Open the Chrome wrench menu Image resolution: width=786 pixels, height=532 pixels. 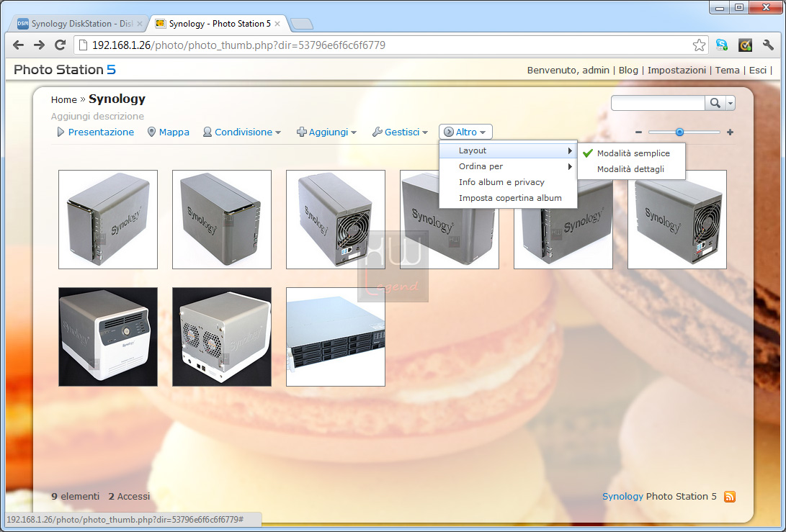(768, 45)
